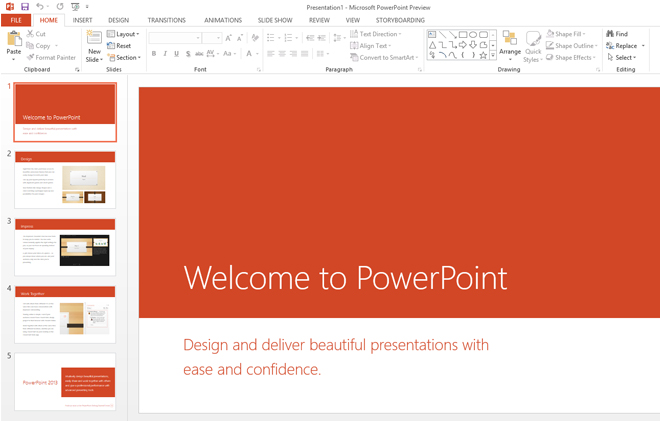The width and height of the screenshot is (660, 421).
Task: Switch to the DESIGN tab
Action: tap(118, 20)
